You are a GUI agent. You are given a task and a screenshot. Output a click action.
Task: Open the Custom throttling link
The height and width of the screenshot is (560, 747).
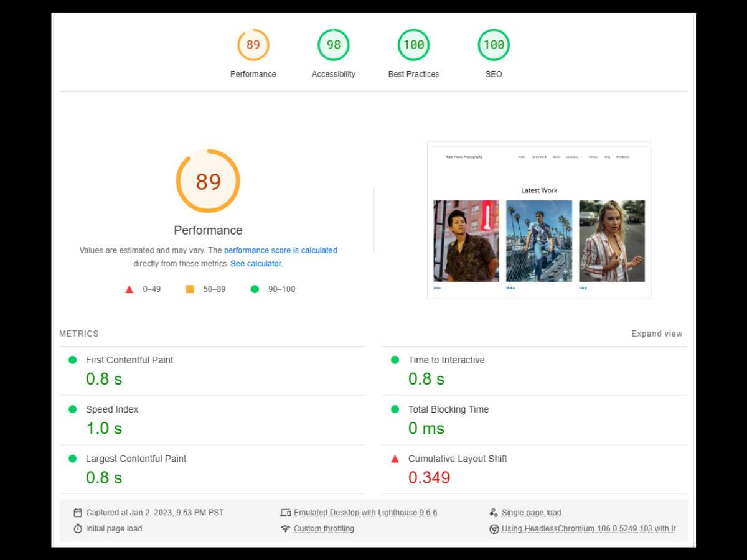[324, 529]
